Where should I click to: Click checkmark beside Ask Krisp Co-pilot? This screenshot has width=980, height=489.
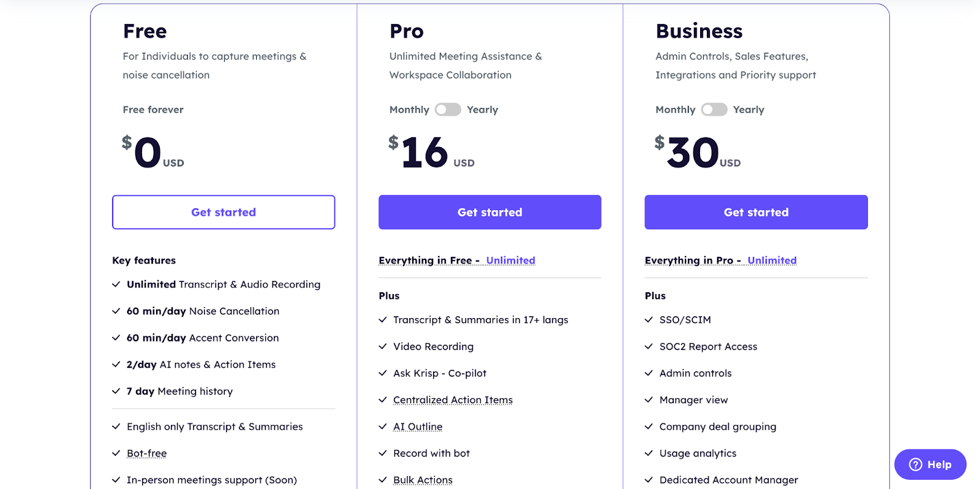383,373
